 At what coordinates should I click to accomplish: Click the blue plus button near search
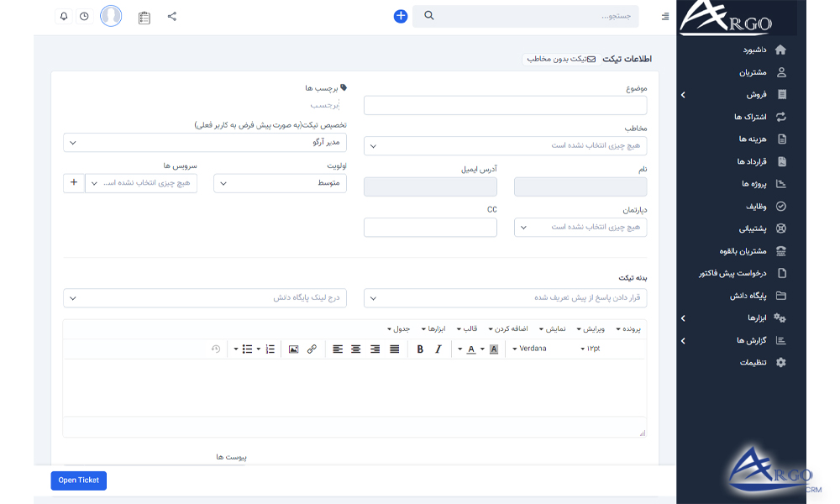pyautogui.click(x=400, y=15)
